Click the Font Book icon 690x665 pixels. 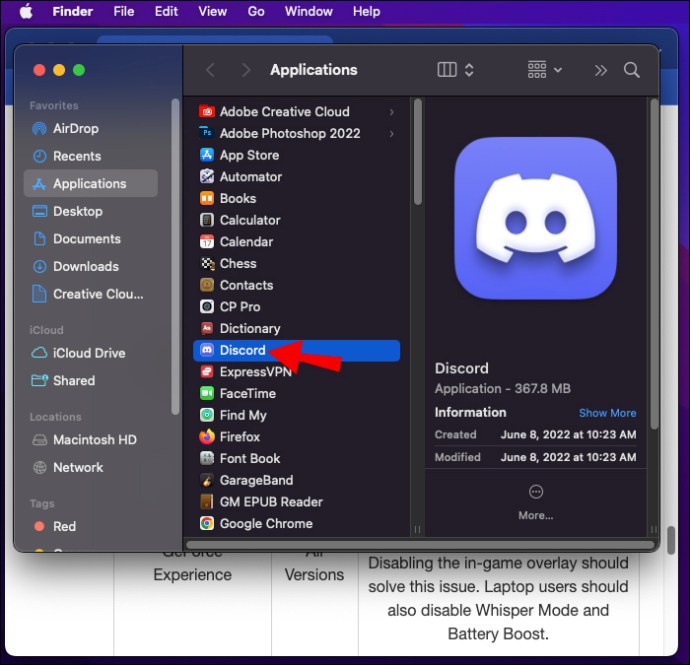point(207,458)
